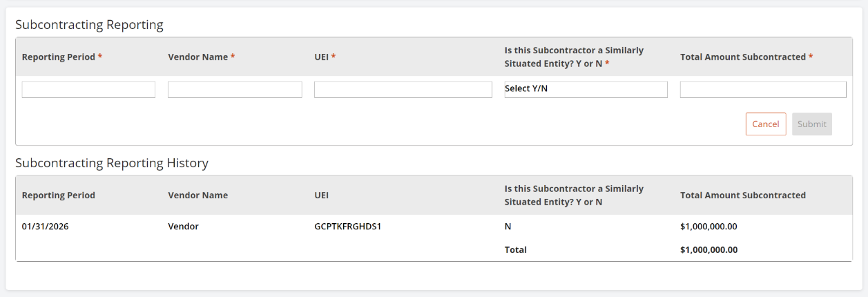Viewport: 868px width, 297px height.
Task: Click the Reporting Period input field
Action: (x=88, y=90)
